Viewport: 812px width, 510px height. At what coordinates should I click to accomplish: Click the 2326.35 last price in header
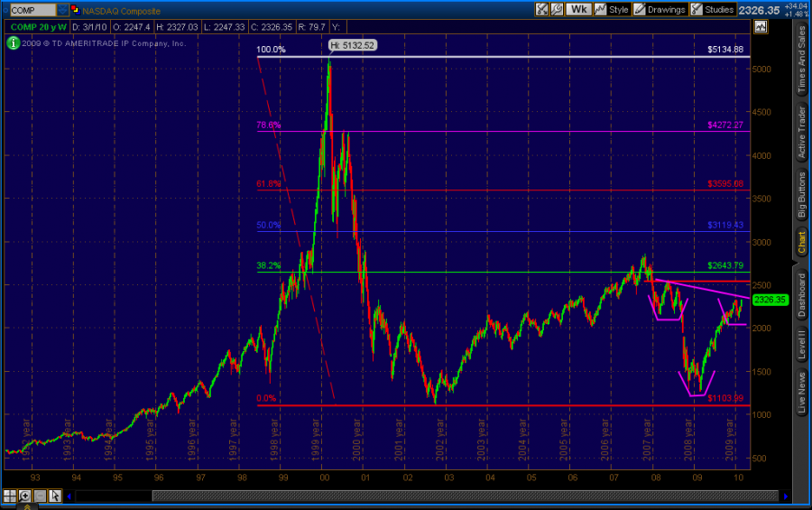(x=759, y=10)
